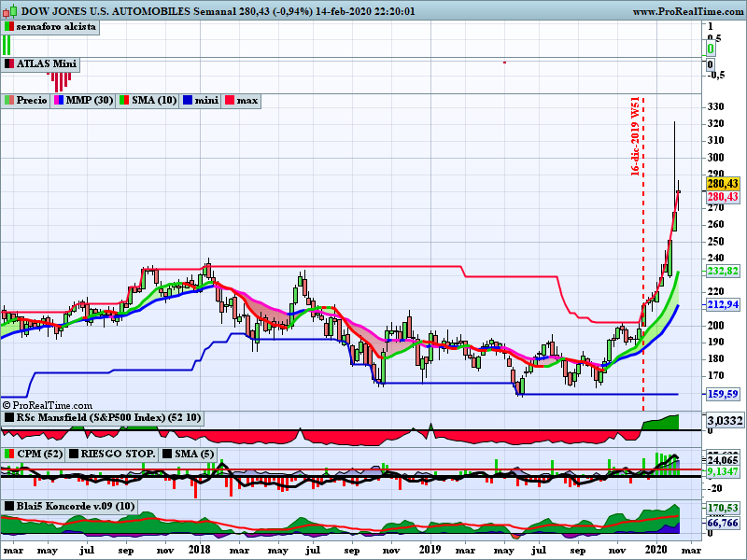This screenshot has width=747, height=560.
Task: Click the 3,0332 RSc Mansfield value tag
Action: tap(725, 421)
